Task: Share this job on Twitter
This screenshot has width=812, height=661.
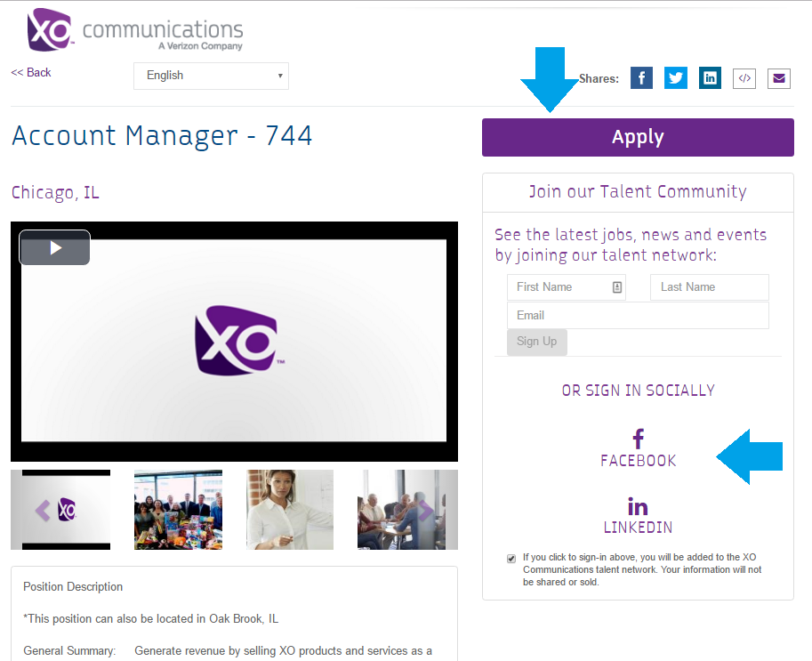Action: [675, 78]
